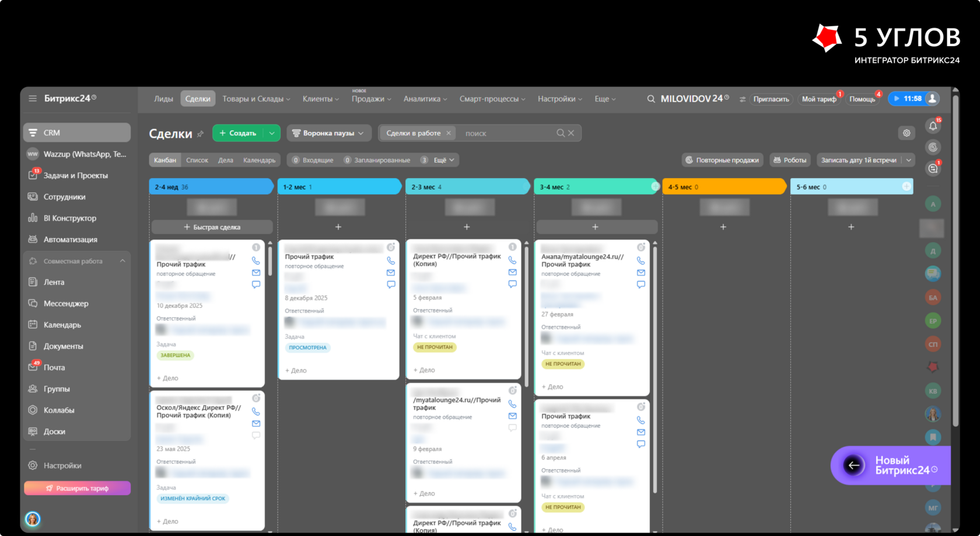Expand the Клиенты menu
The width and height of the screenshot is (980, 536).
tap(320, 99)
